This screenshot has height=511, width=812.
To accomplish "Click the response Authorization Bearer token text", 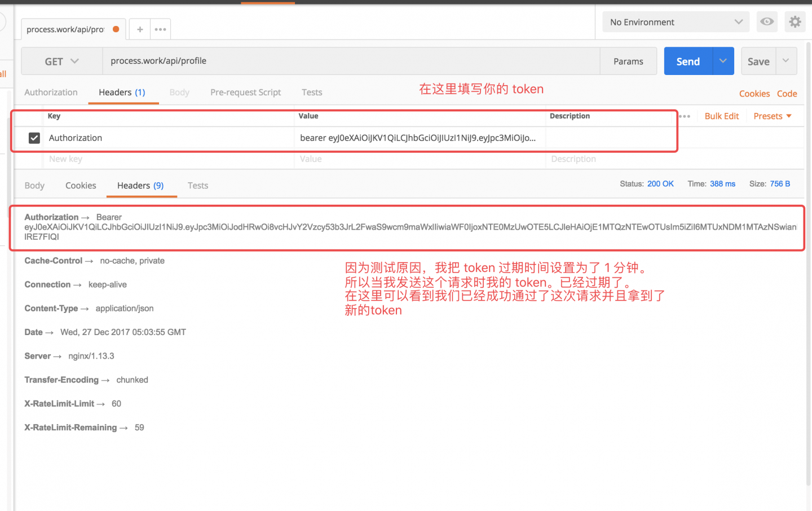I will tap(411, 227).
